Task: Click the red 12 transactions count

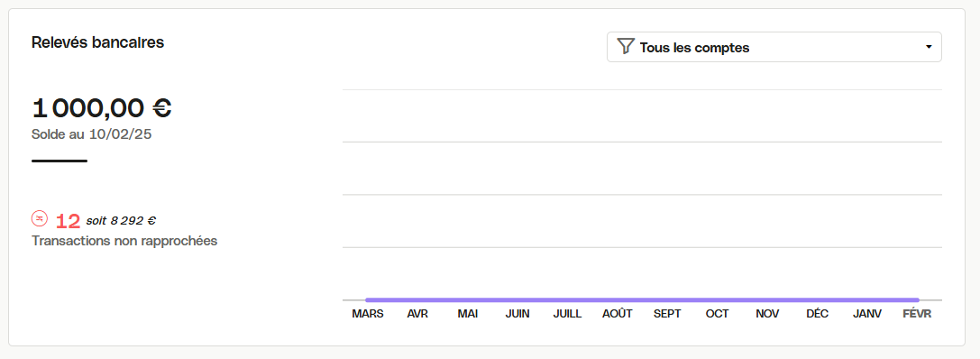Action: pyautogui.click(x=69, y=221)
